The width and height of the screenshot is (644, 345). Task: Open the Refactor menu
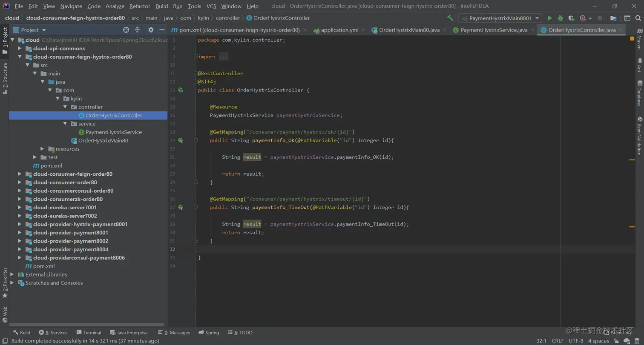coord(140,6)
